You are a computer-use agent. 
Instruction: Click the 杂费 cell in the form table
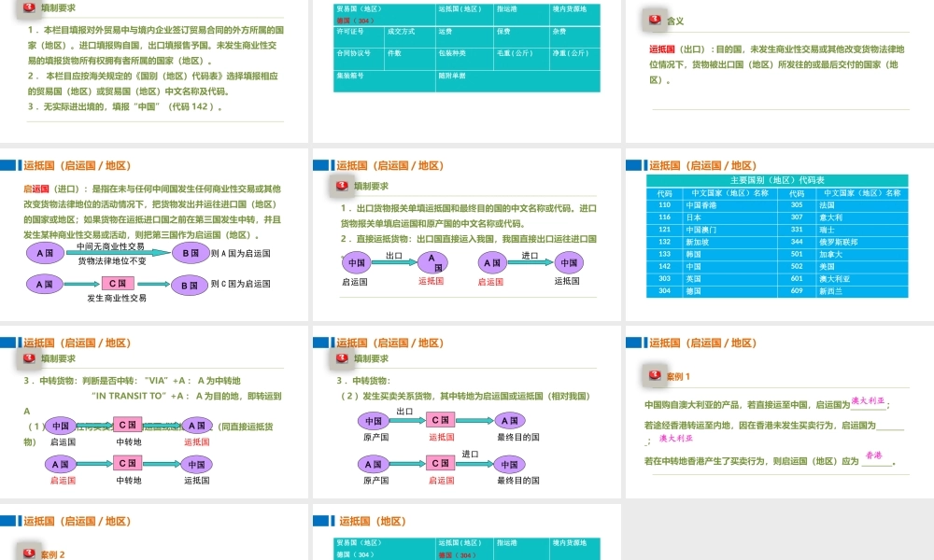pos(574,36)
